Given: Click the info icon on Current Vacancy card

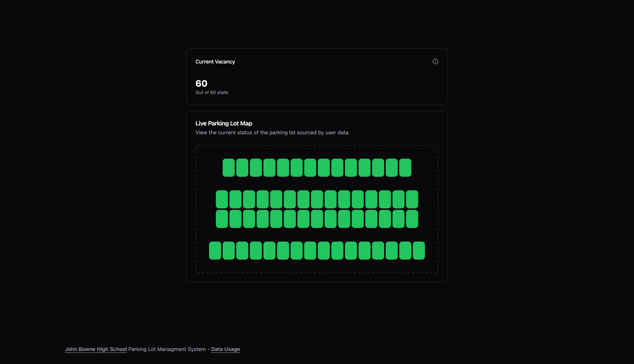Looking at the screenshot, I should click(x=435, y=61).
